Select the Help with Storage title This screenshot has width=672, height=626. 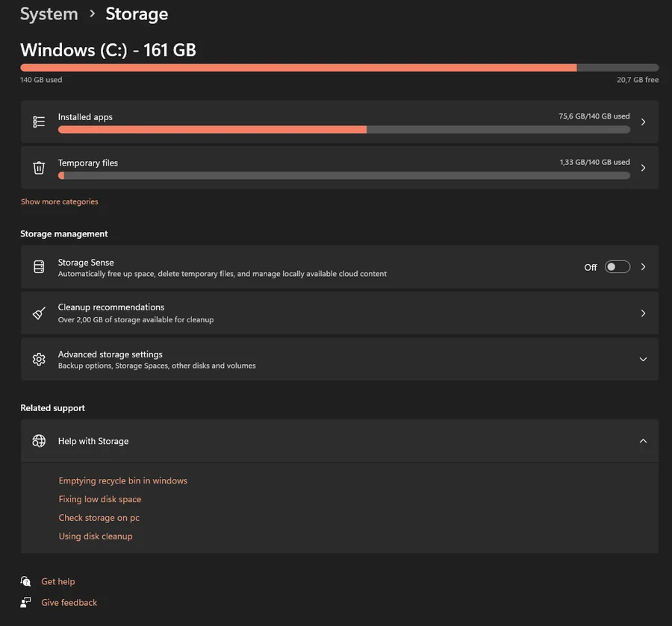click(93, 441)
